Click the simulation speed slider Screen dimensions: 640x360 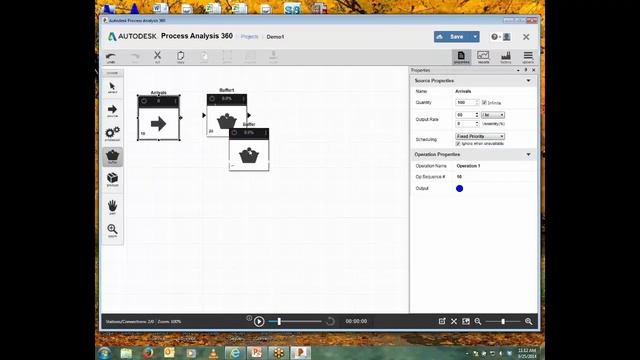pos(295,322)
